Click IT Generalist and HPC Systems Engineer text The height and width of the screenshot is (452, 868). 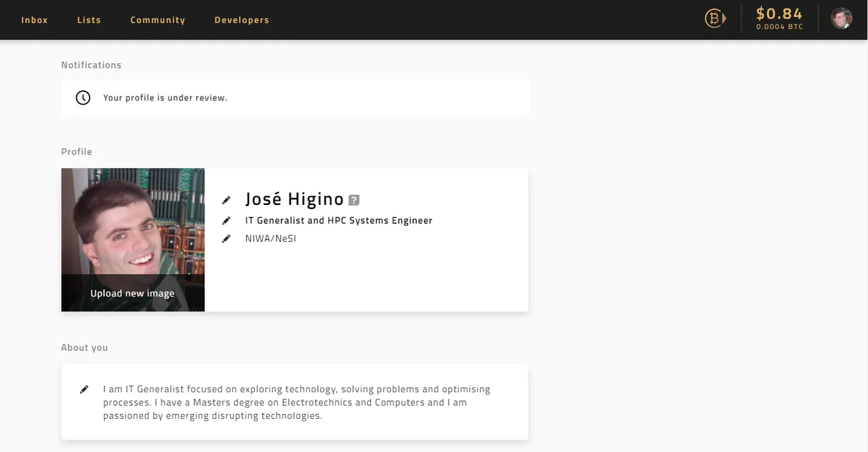[x=338, y=221]
